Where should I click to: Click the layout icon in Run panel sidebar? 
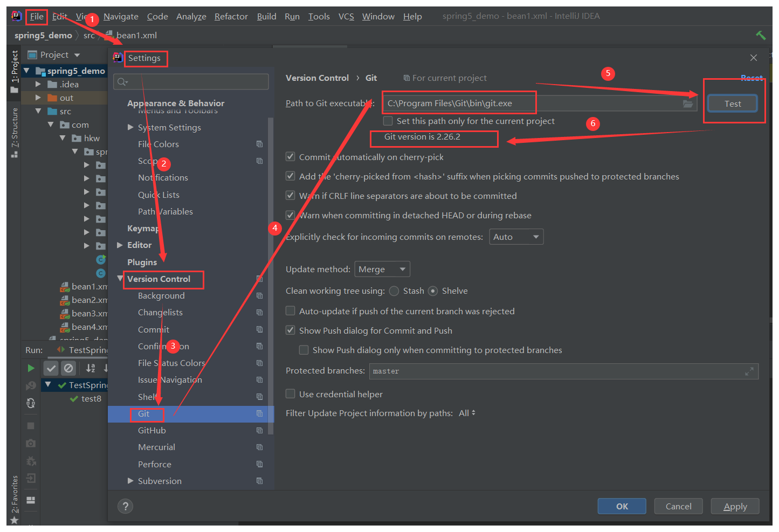(31, 500)
